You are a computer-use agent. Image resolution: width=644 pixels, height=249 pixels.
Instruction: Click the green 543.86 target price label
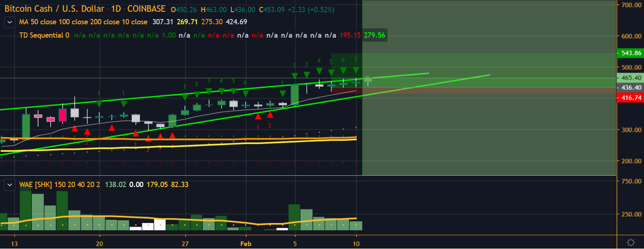click(630, 53)
